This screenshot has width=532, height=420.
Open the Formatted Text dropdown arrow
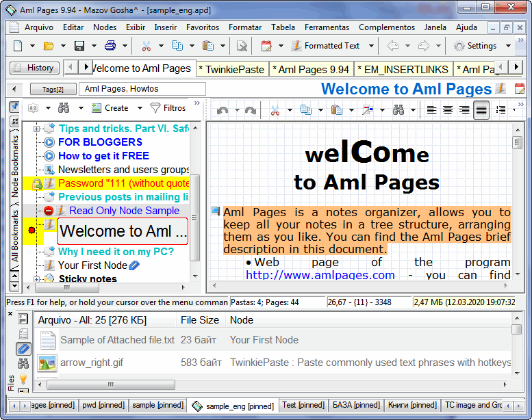pos(372,46)
